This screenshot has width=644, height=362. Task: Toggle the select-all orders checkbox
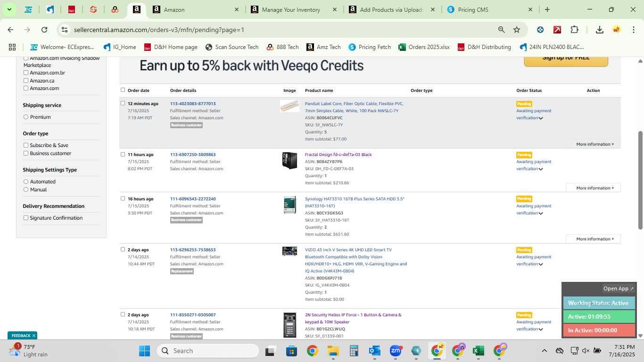tap(123, 90)
